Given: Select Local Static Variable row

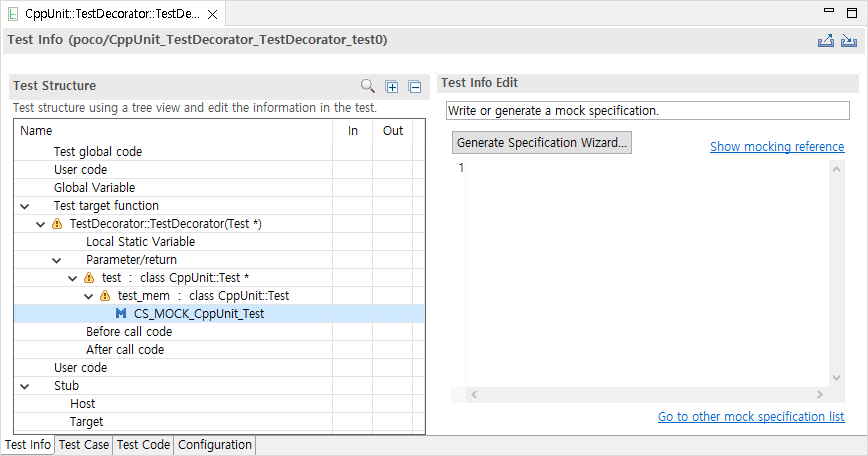Looking at the screenshot, I should click(x=219, y=242).
